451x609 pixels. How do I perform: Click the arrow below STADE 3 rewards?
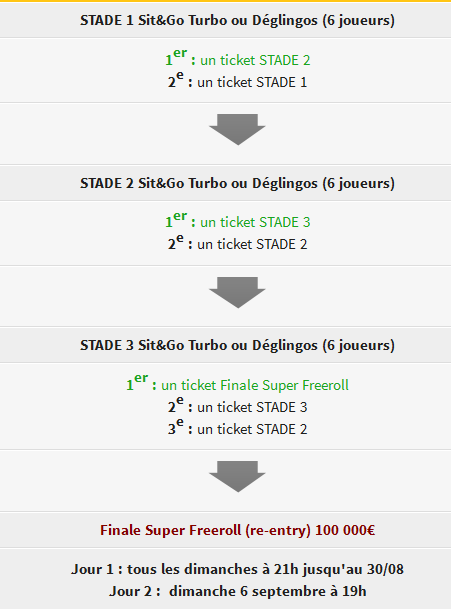[x=237, y=477]
